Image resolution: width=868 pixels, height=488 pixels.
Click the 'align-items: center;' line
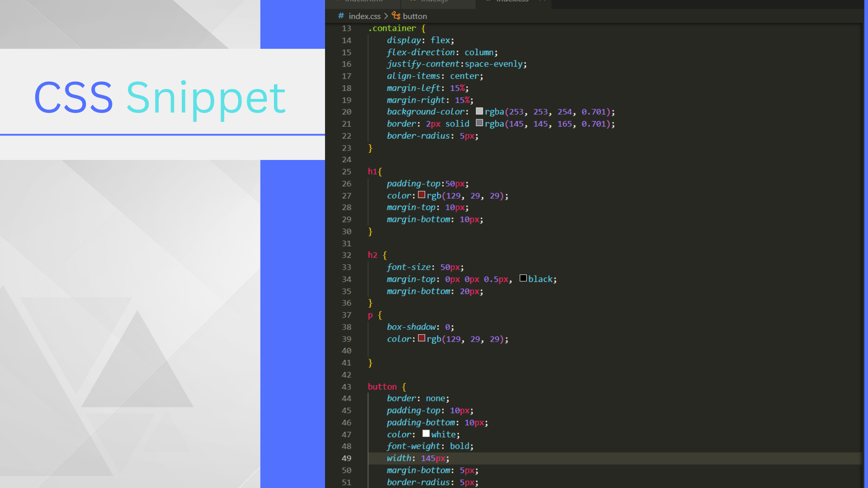[x=435, y=76]
